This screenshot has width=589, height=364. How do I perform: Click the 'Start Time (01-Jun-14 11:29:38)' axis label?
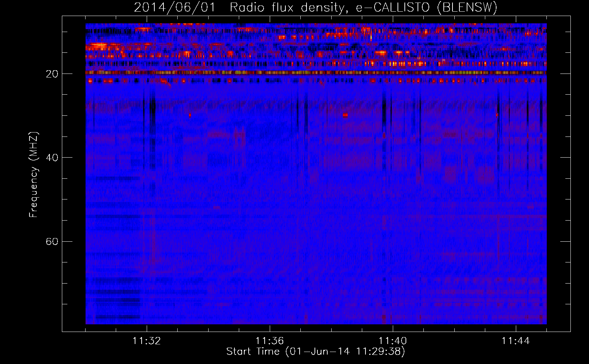coord(316,352)
